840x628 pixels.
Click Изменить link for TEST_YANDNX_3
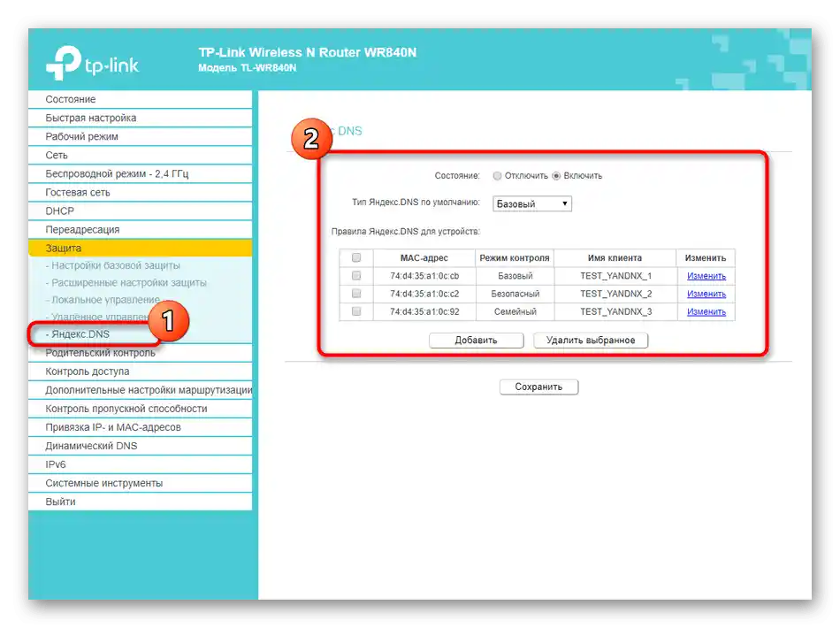pyautogui.click(x=706, y=312)
